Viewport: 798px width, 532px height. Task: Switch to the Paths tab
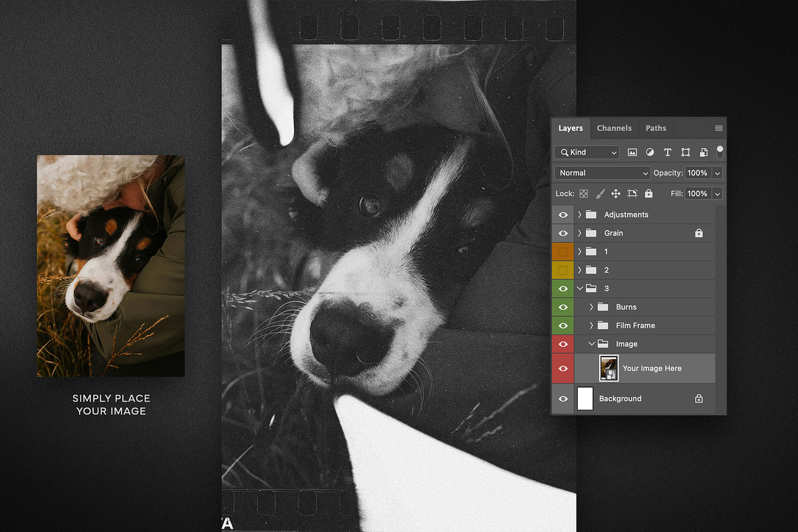coord(656,128)
